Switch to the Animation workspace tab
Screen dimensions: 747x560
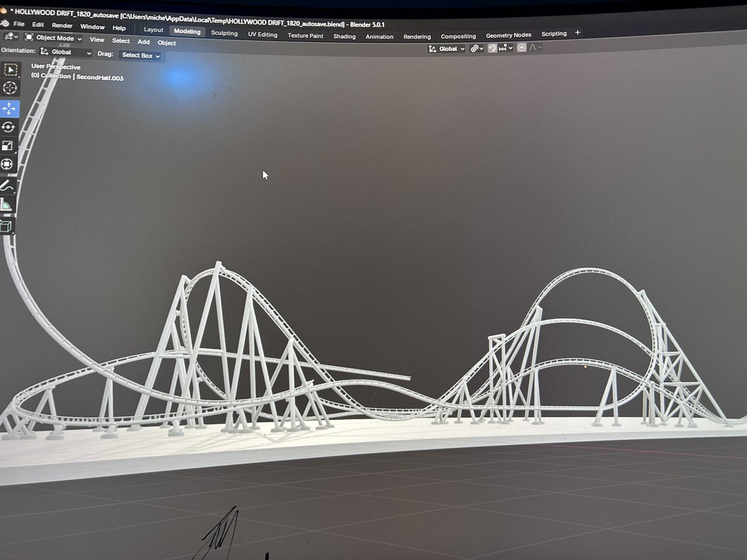click(379, 36)
